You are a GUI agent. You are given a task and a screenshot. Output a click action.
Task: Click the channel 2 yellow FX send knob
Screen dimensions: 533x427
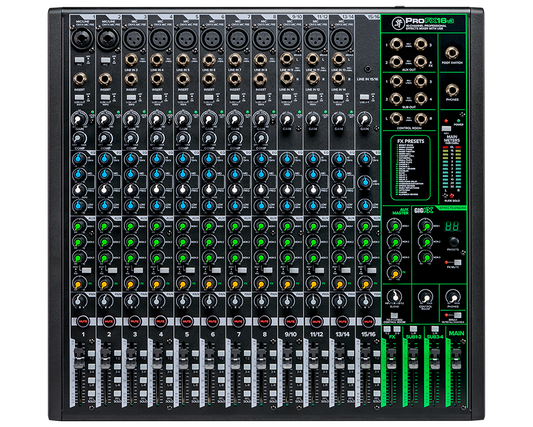105,283
